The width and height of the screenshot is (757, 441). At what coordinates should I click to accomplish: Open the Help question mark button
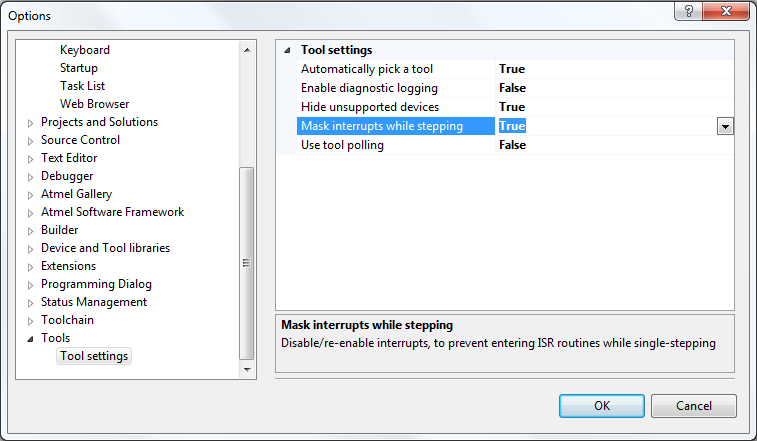(688, 11)
